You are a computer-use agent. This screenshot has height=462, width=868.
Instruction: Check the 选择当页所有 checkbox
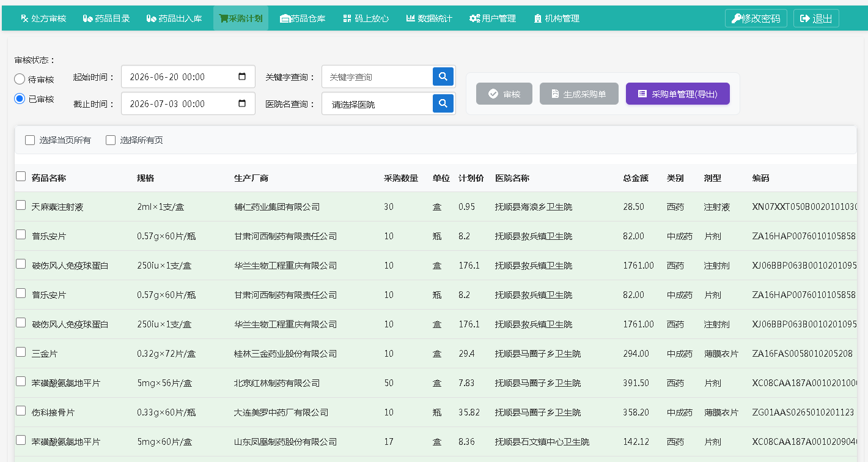point(30,140)
